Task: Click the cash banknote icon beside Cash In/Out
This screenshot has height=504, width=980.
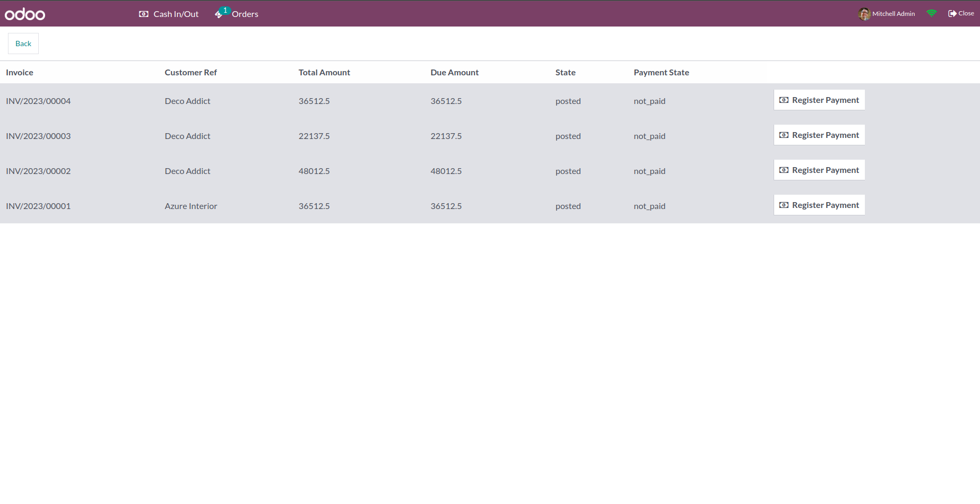Action: [144, 14]
